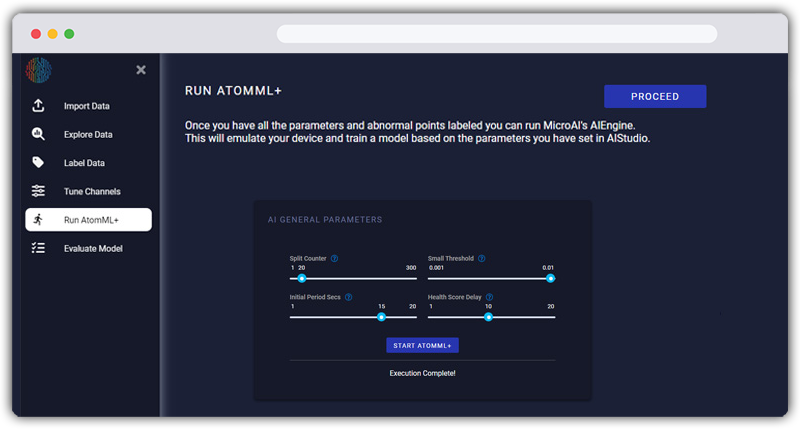Click the MicroAI logo in the sidebar
Image resolution: width=800 pixels, height=431 pixels.
[39, 70]
